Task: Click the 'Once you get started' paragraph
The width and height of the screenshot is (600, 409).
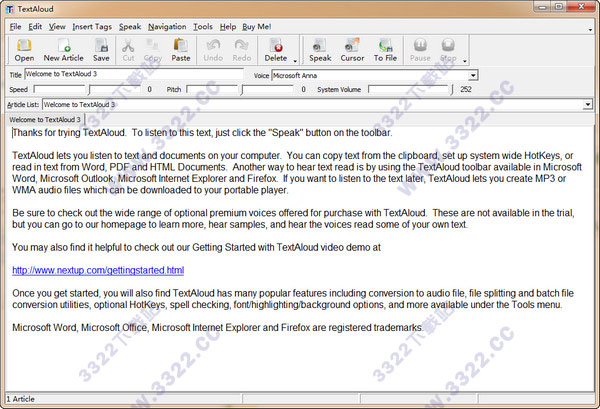Action: 293,299
